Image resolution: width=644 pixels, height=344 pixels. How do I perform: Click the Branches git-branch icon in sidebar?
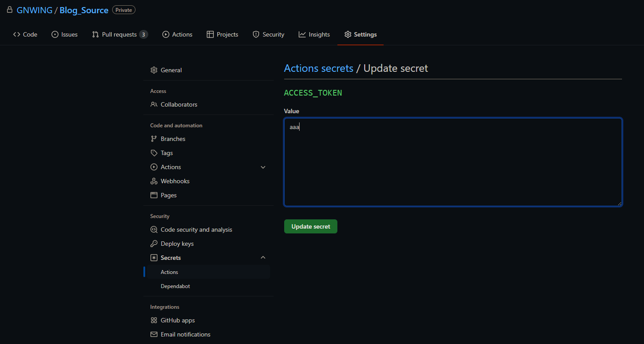pyautogui.click(x=154, y=139)
